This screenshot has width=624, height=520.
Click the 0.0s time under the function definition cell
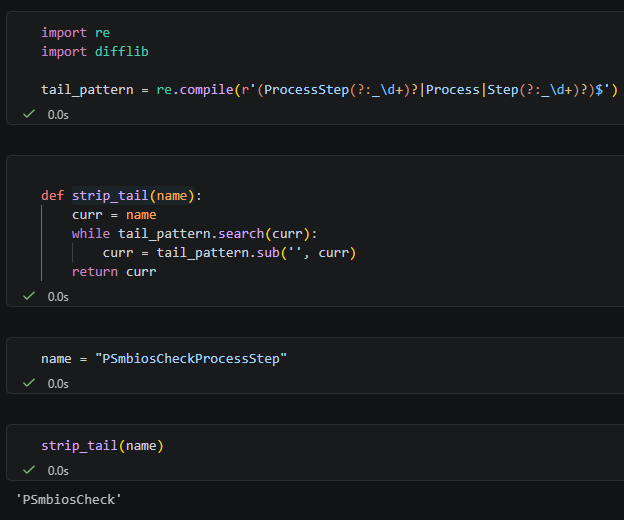pyautogui.click(x=58, y=296)
